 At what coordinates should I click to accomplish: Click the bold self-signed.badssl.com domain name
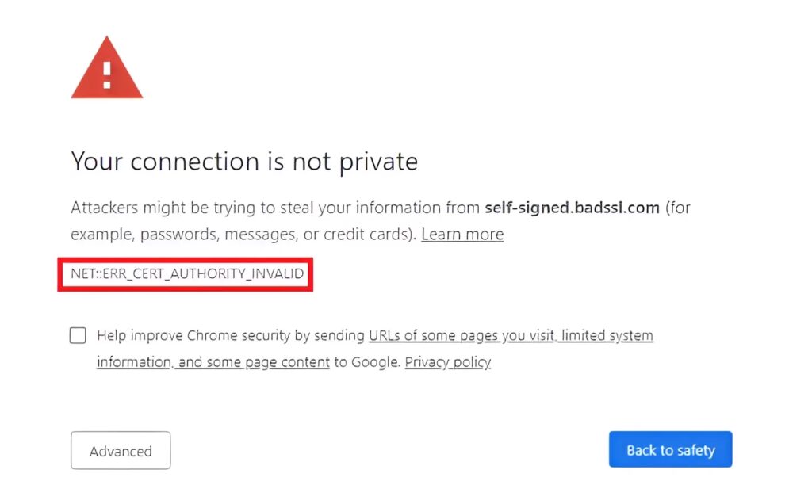572,208
